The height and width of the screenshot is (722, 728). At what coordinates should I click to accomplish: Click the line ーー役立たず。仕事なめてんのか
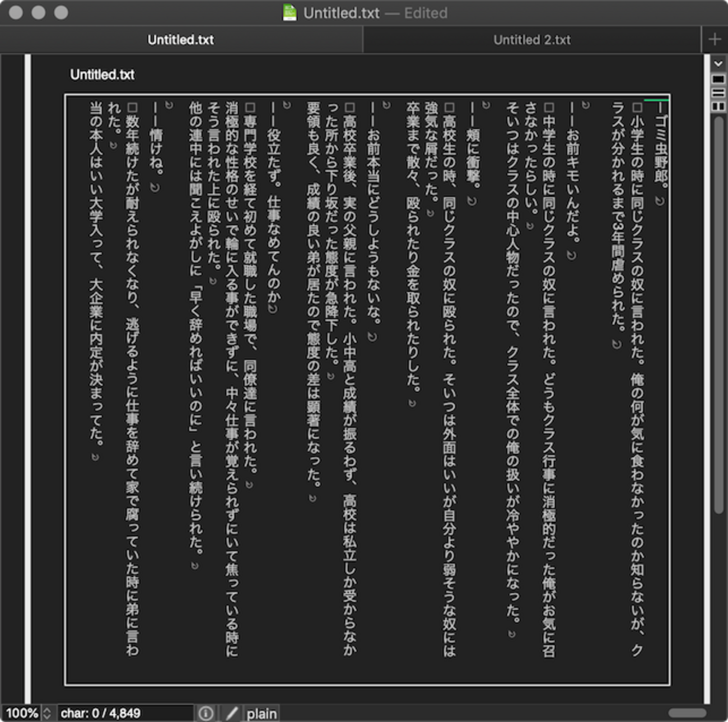274,207
